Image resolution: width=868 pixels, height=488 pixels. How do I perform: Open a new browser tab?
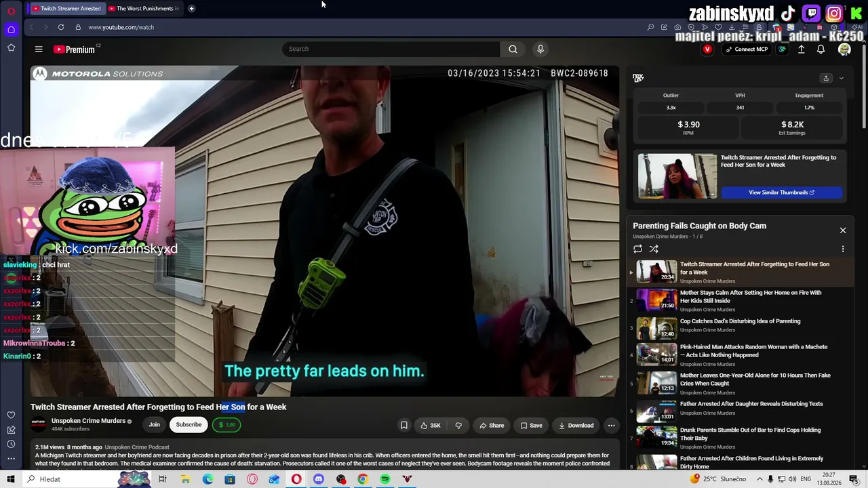(191, 9)
